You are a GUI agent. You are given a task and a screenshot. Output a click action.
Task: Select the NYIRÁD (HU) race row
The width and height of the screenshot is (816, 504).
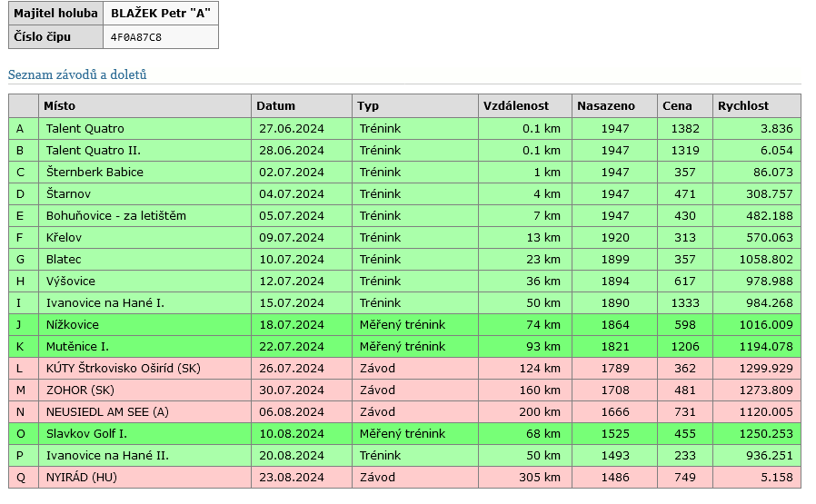coord(82,477)
